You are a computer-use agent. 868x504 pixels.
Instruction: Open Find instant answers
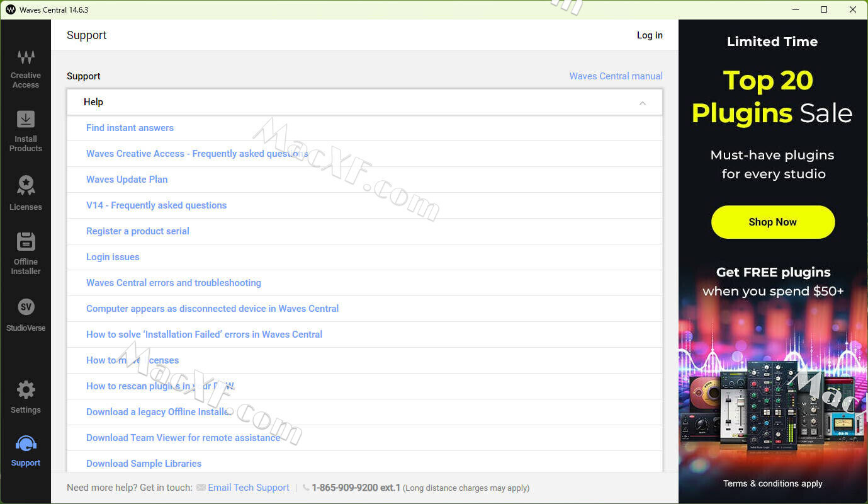coord(130,128)
